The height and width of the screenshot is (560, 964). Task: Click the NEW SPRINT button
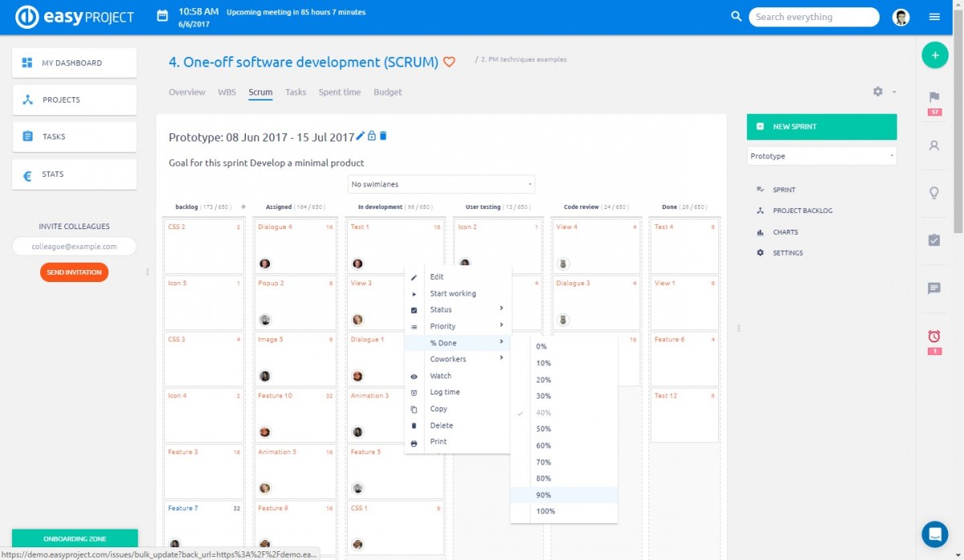(821, 127)
